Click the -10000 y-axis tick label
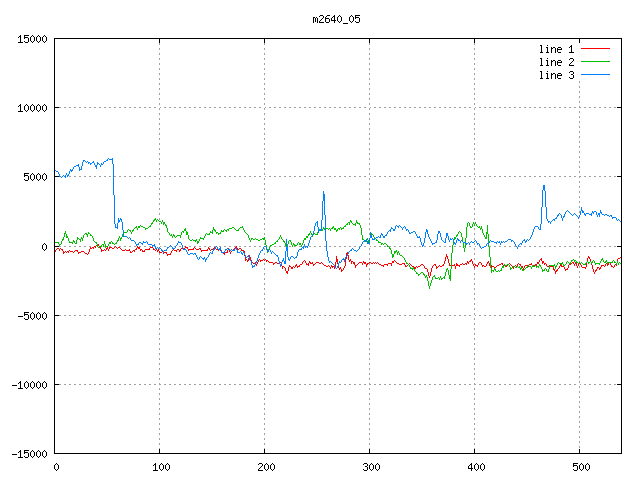 [29, 384]
